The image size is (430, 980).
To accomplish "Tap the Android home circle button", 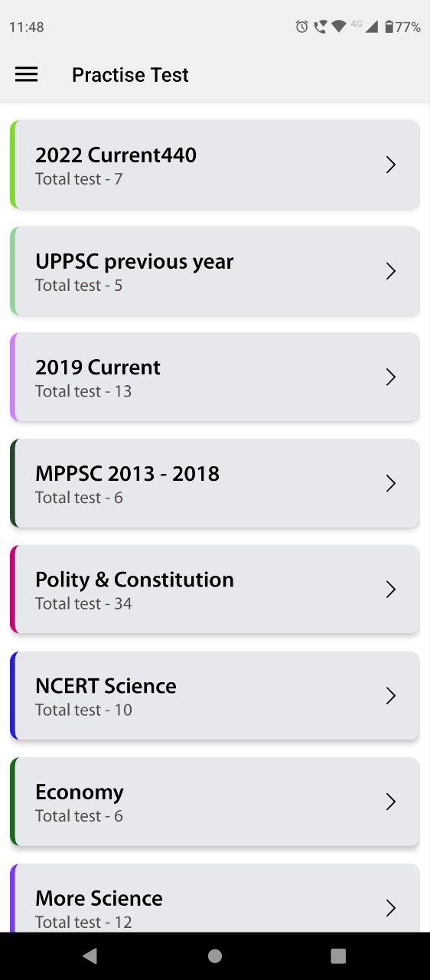I will coord(215,955).
